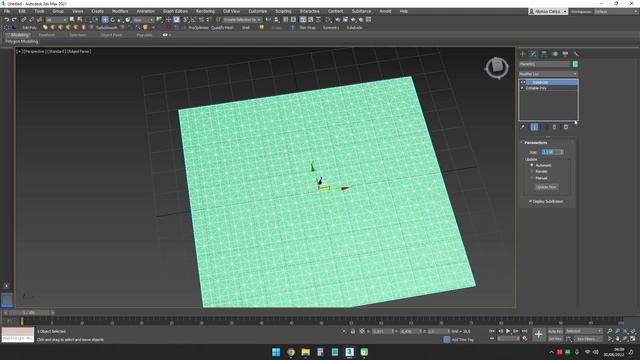The height and width of the screenshot is (360, 640).
Task: Switch to the Object Paint ribbon tab
Action: point(111,35)
